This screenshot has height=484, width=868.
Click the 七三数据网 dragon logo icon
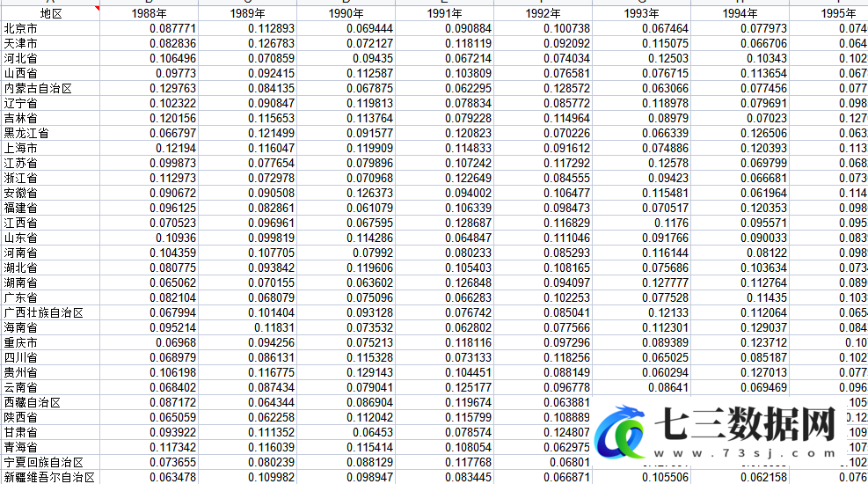pos(620,432)
